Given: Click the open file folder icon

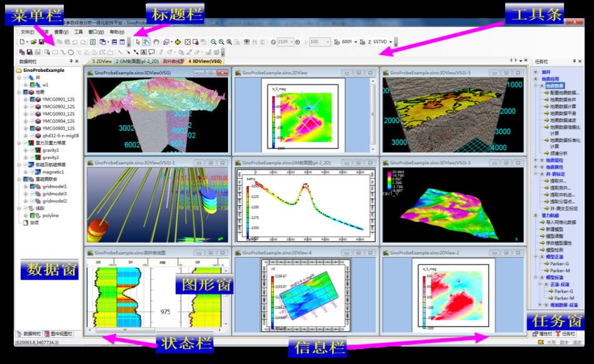Looking at the screenshot, I should coord(34,42).
